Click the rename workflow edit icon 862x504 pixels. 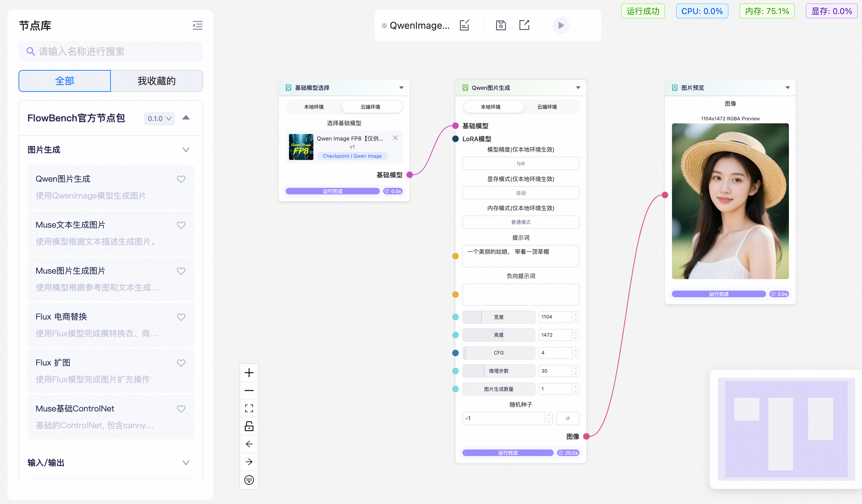pyautogui.click(x=464, y=25)
